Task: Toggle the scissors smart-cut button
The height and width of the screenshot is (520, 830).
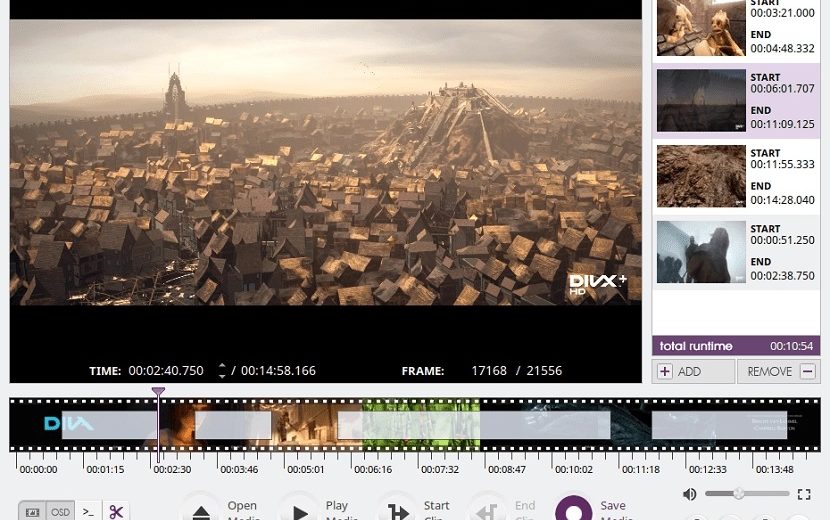Action: click(x=116, y=512)
